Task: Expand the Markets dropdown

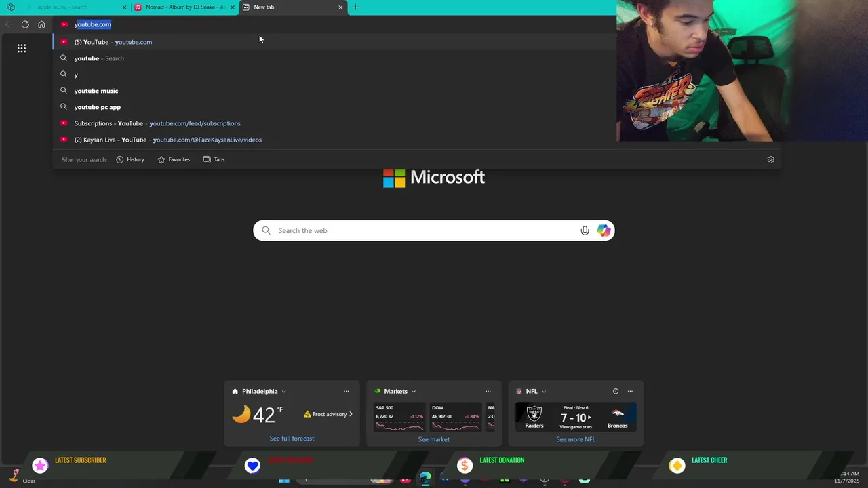Action: [413, 391]
